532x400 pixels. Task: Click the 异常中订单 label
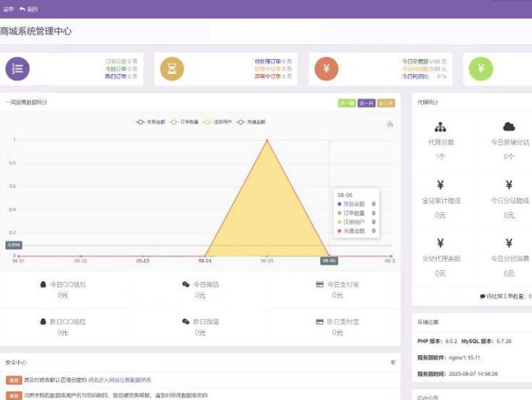(268, 76)
